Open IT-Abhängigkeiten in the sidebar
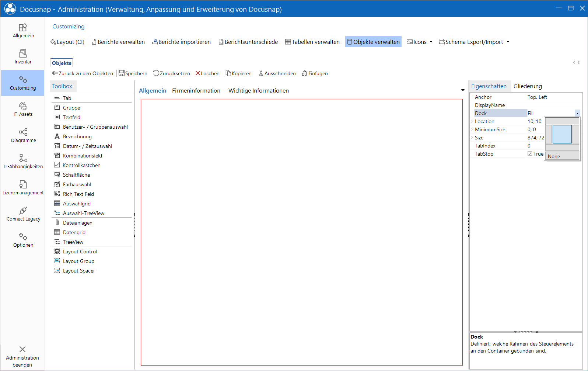 23,162
